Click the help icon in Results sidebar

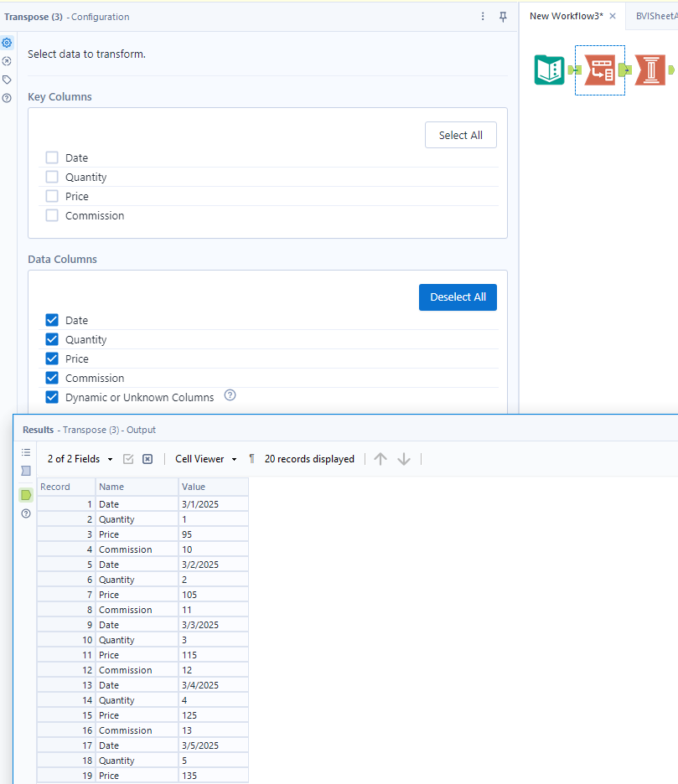coord(26,513)
